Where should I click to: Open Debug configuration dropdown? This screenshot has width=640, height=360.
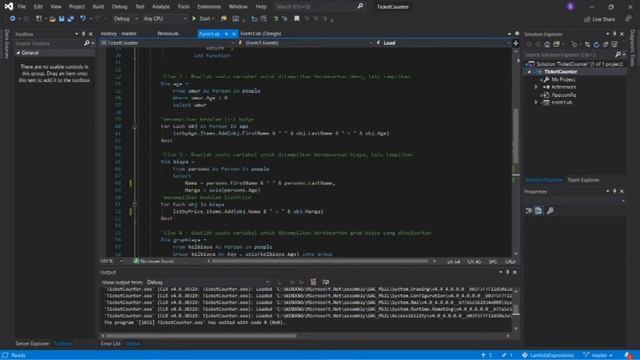(124, 19)
